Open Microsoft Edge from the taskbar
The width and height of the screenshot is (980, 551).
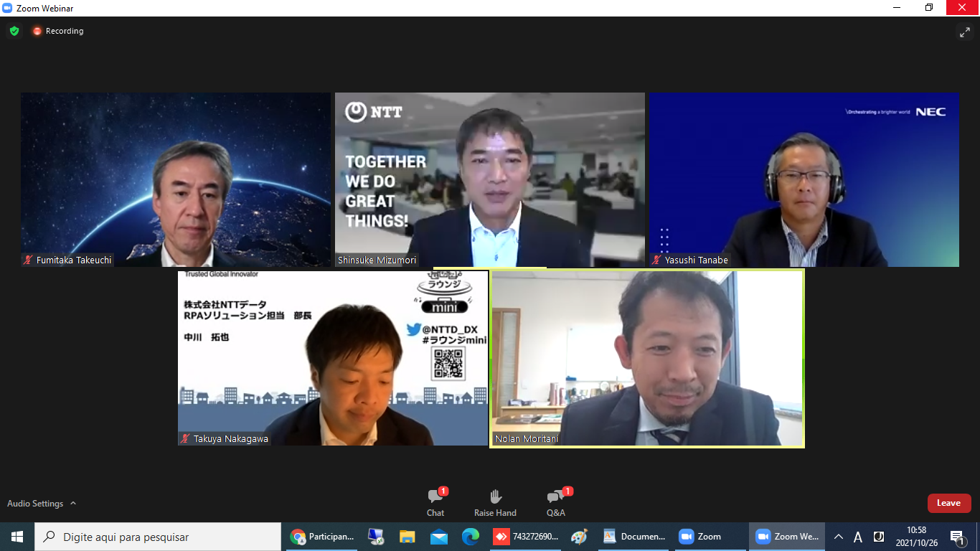pos(470,537)
